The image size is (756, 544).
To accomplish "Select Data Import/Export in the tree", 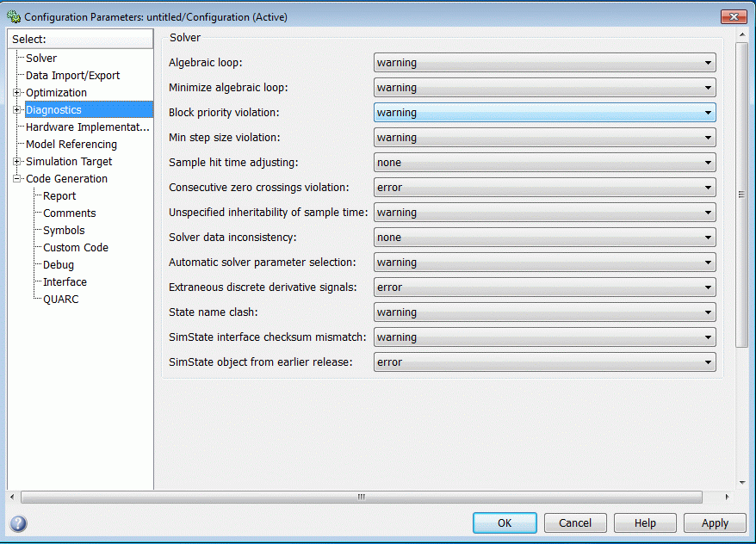I will click(72, 76).
